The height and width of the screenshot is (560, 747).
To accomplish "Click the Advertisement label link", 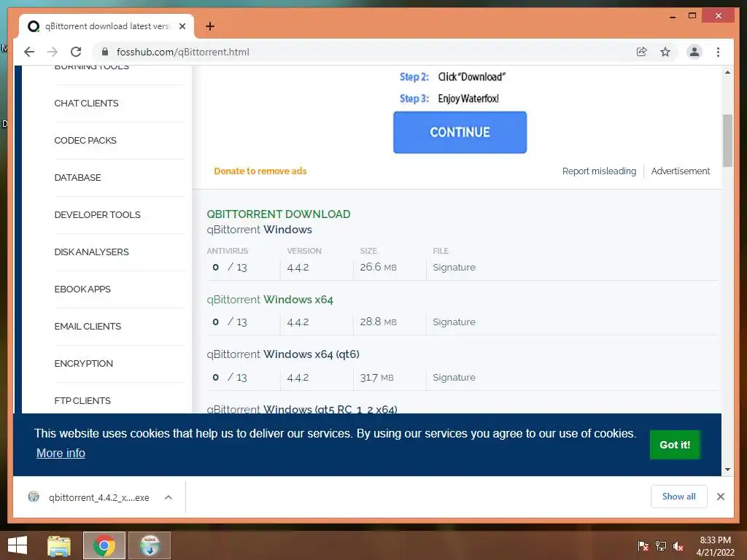I will coord(681,171).
